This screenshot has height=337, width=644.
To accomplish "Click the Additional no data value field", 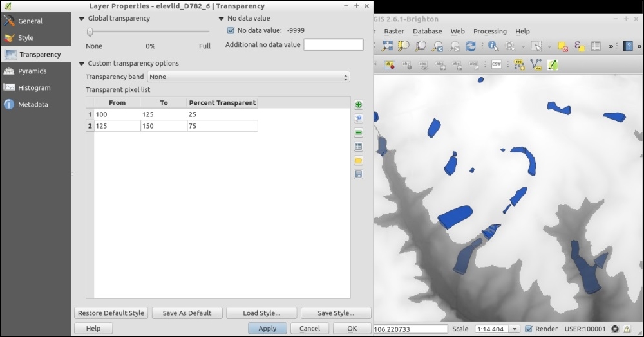I will coord(334,44).
